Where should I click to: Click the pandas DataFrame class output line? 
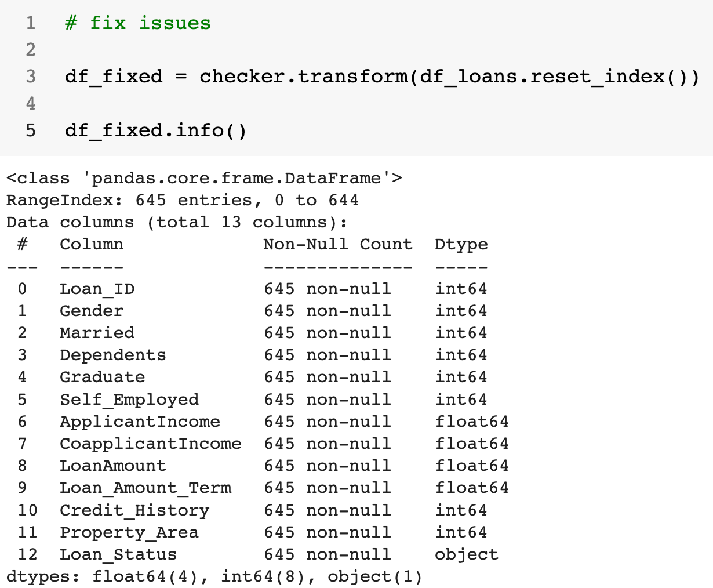[204, 178]
